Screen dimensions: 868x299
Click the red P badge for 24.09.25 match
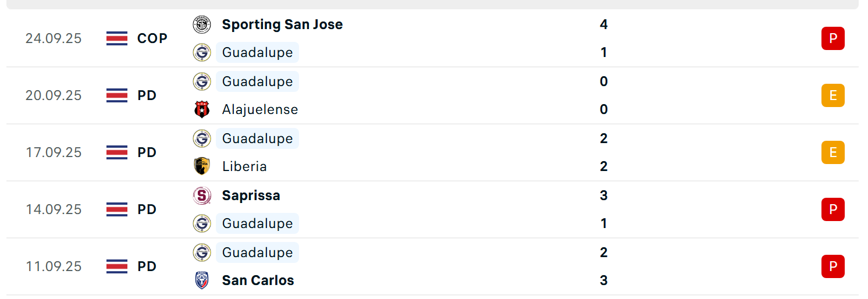(x=833, y=38)
